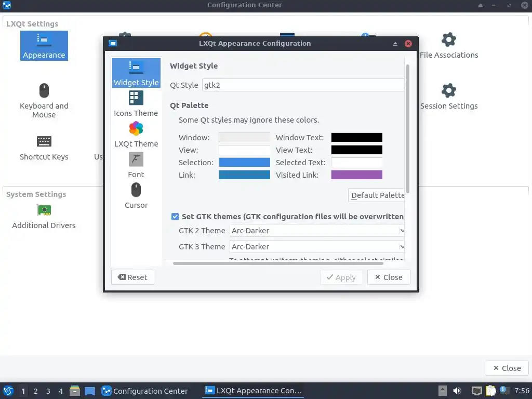Switch to LXQt Theme page
532x399 pixels.
point(136,135)
